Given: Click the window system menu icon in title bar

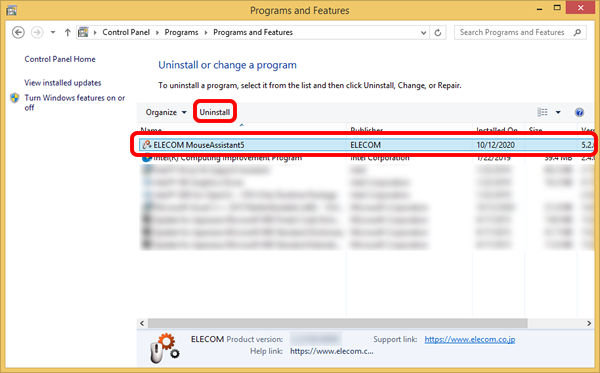Looking at the screenshot, I should pyautogui.click(x=11, y=10).
